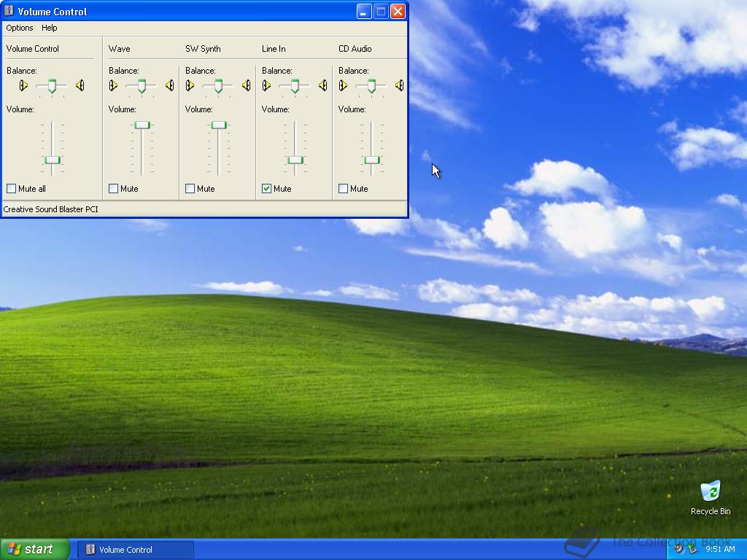This screenshot has height=560, width=747.
Task: Click the safely remove hardware tray icon
Action: coord(692,549)
